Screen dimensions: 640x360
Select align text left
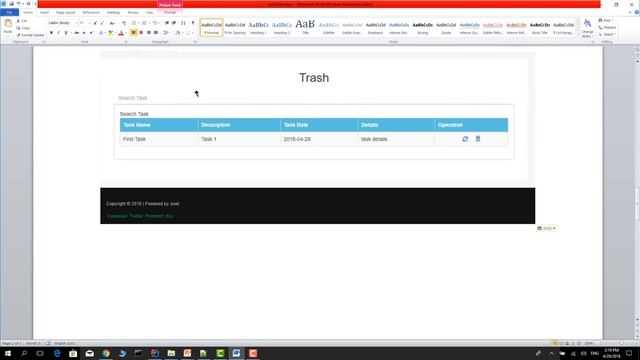tap(133, 33)
